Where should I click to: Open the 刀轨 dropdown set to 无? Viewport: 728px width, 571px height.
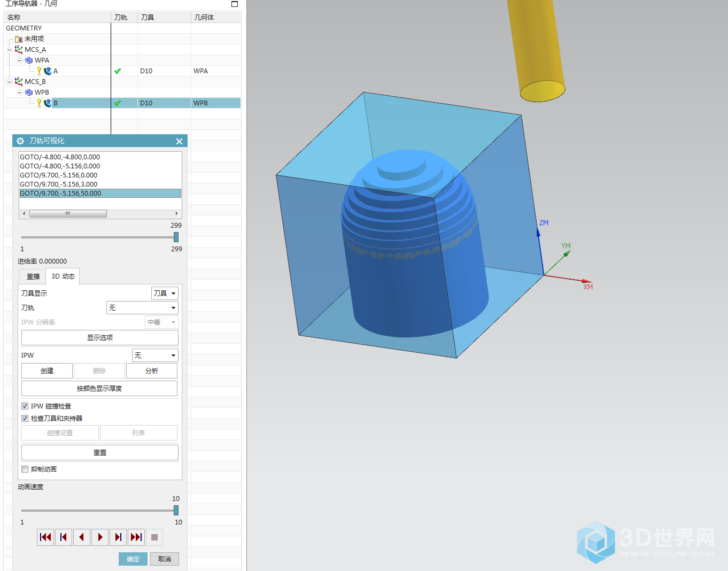point(142,308)
